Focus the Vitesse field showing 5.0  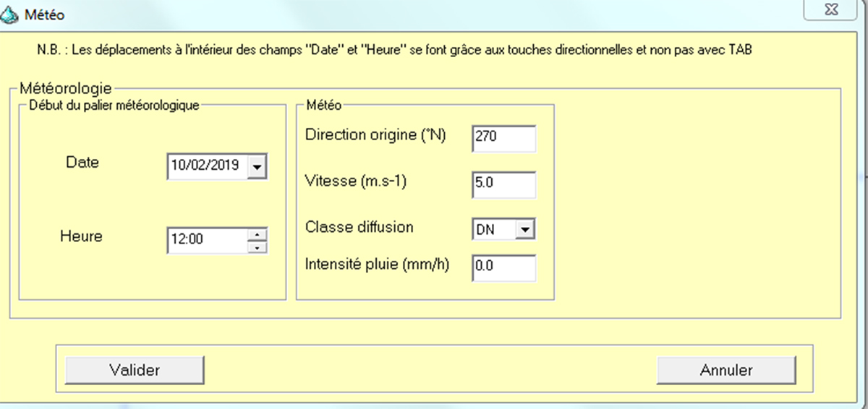[x=503, y=184]
